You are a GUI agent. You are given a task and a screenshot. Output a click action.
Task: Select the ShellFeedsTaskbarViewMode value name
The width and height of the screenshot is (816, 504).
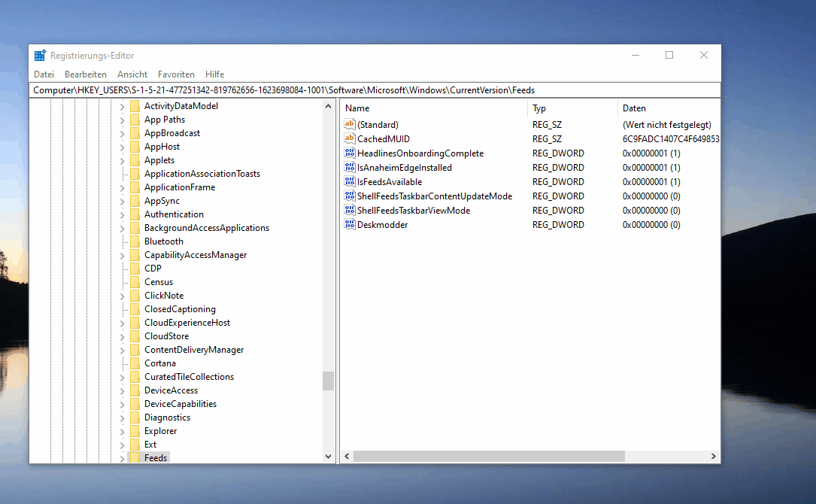pos(414,211)
